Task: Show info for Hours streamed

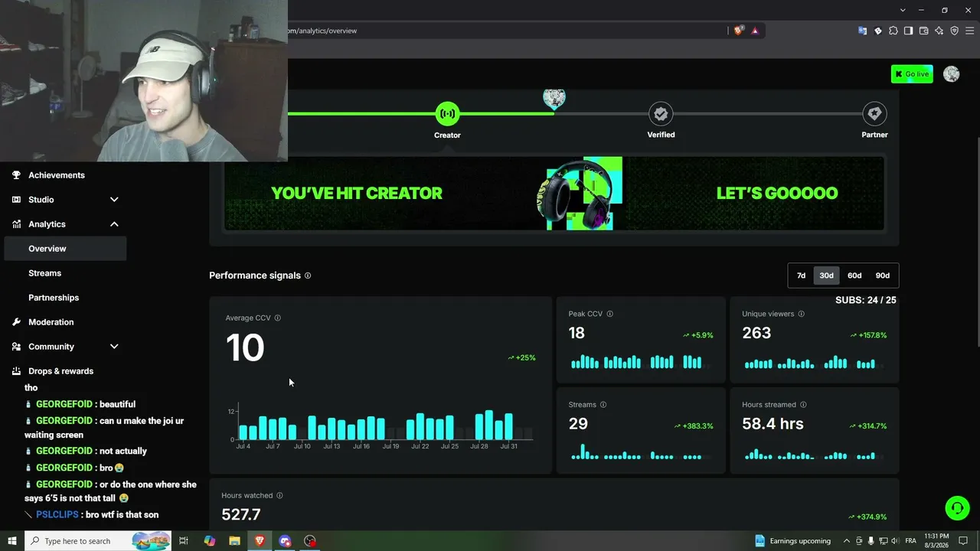Action: [x=803, y=405]
